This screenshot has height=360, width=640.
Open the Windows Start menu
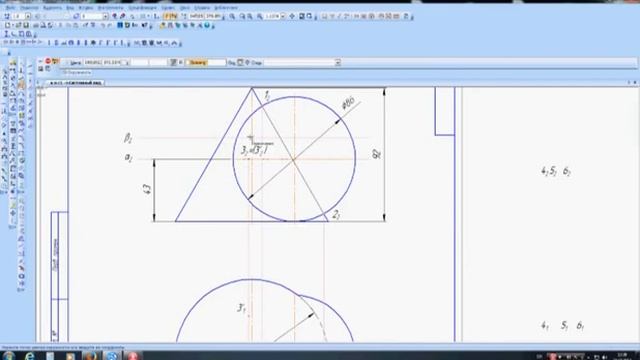tap(8, 356)
